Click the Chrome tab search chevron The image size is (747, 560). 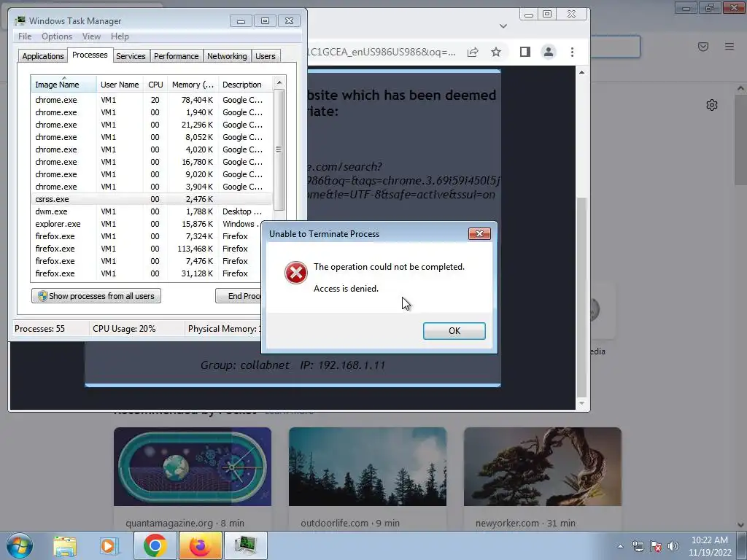pos(503,26)
